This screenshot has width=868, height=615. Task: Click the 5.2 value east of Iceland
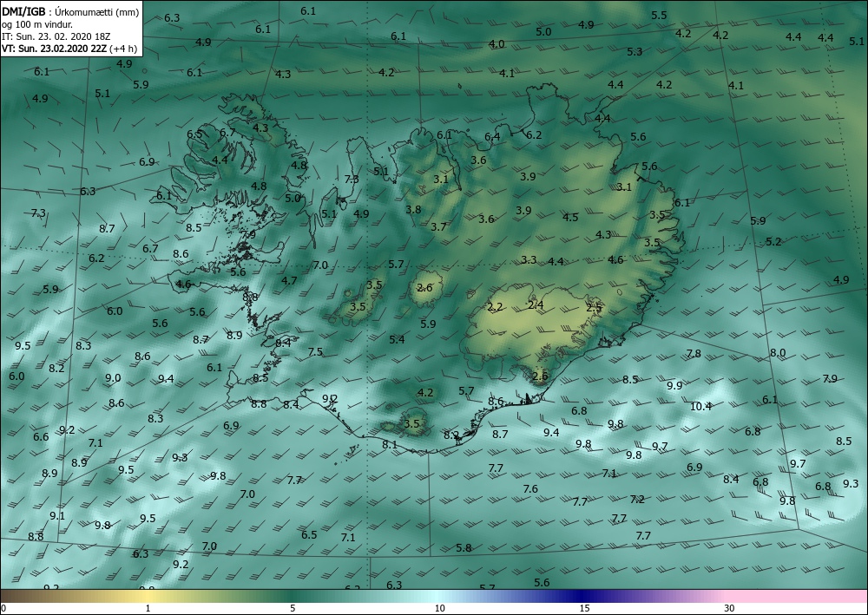pyautogui.click(x=773, y=242)
